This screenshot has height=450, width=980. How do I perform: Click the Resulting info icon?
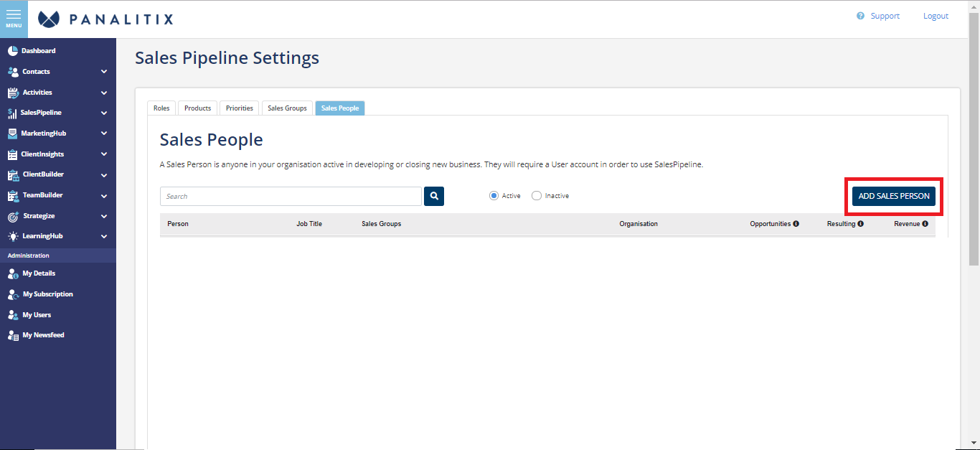tap(860, 224)
